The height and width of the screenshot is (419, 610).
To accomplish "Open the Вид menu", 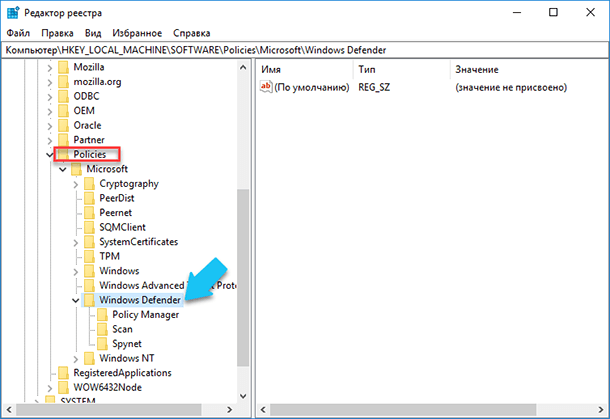I will coord(93,33).
